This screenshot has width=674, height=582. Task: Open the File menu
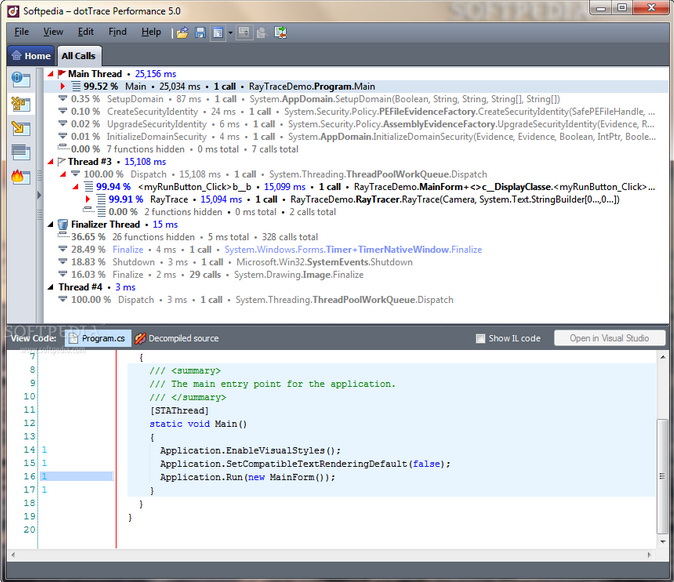click(21, 32)
